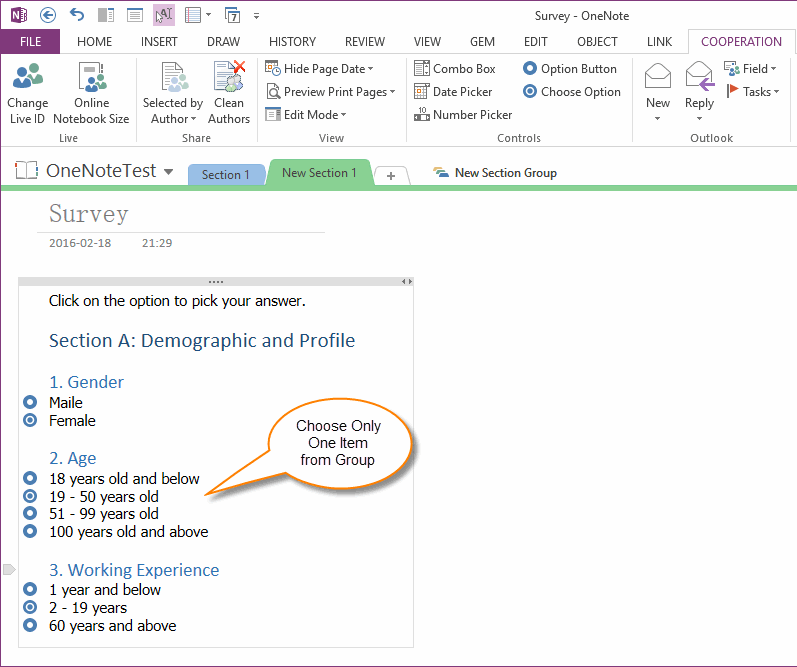Click the Back arrow in quick access toolbar
Image resolution: width=797 pixels, height=667 pixels.
tap(48, 15)
